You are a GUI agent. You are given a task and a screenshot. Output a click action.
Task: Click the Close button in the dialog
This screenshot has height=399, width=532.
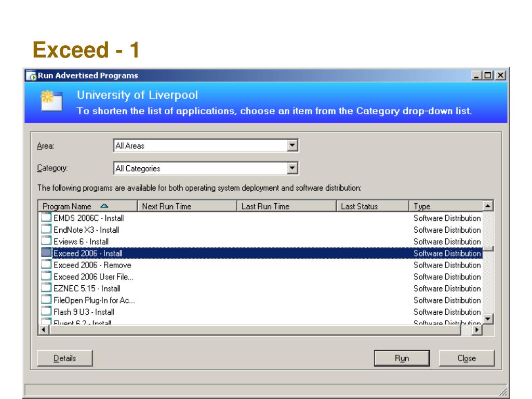pyautogui.click(x=467, y=358)
